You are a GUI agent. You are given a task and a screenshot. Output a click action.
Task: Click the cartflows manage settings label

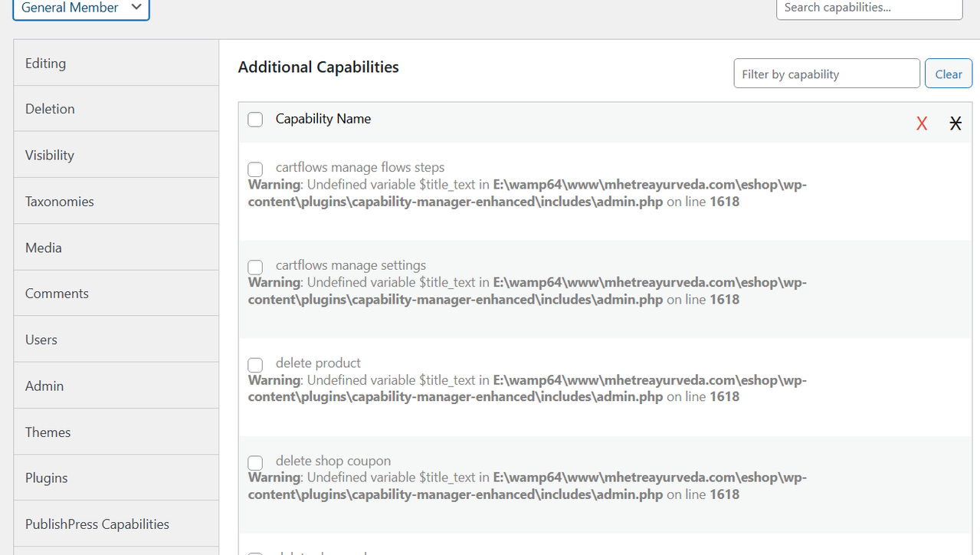pos(351,265)
